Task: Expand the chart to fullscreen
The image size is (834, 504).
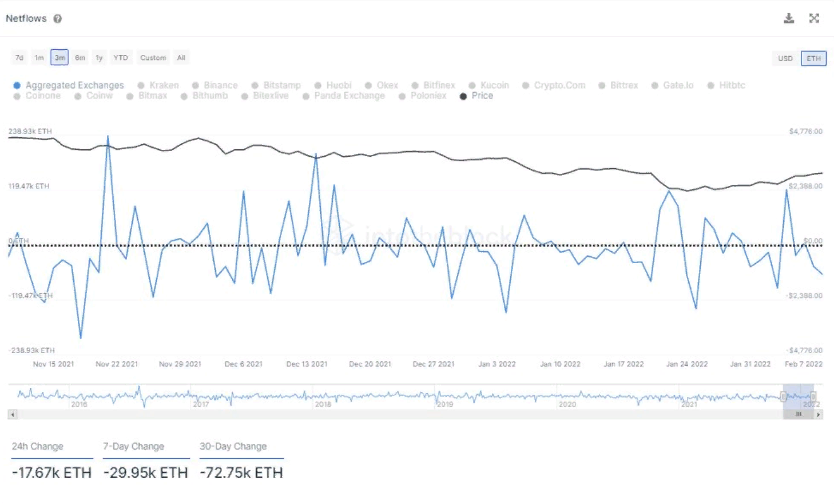Action: coord(814,18)
